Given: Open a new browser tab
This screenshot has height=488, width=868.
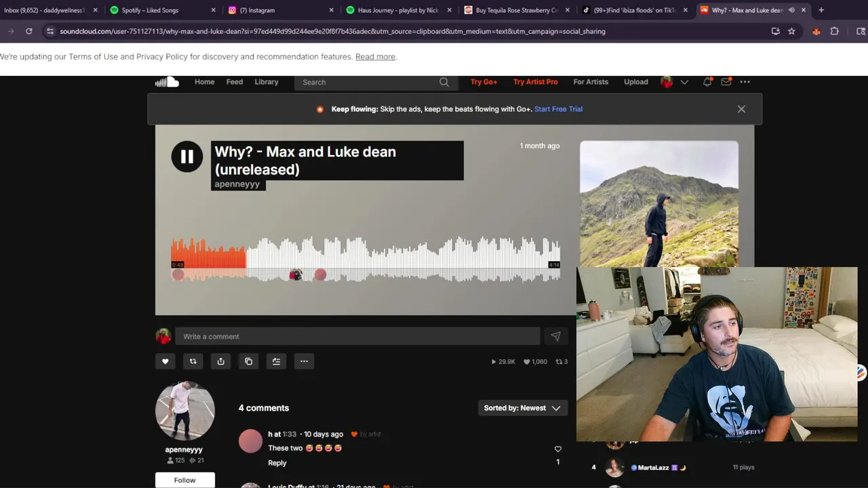Looking at the screenshot, I should [x=821, y=10].
